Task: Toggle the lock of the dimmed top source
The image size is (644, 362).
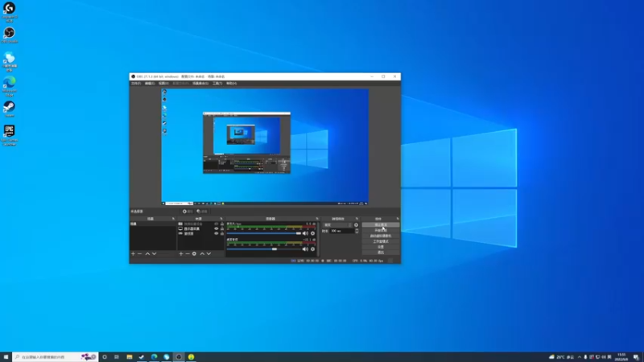Action: click(222, 224)
